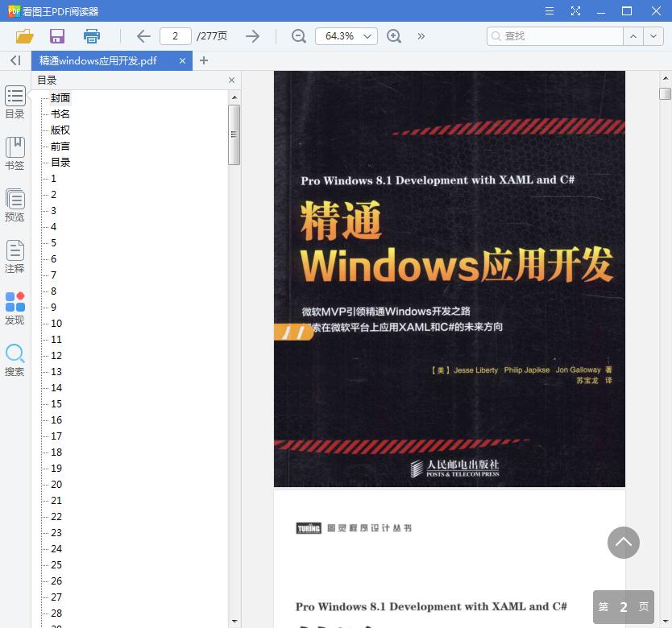
Task: Jump to outline chapter 18
Action: click(x=56, y=452)
